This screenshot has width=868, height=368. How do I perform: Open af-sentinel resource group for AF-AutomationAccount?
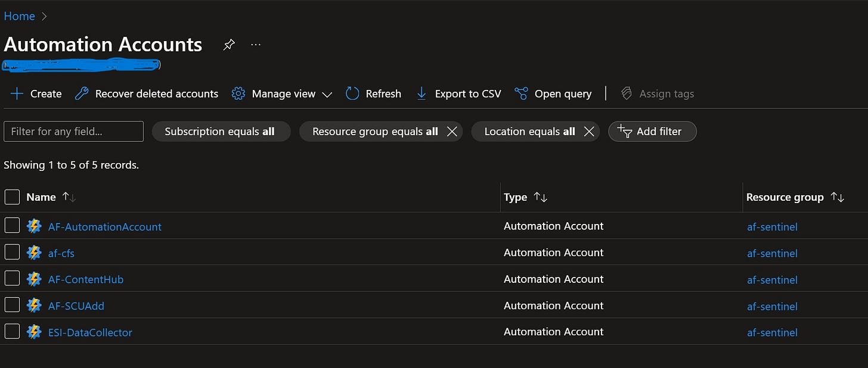[772, 227]
